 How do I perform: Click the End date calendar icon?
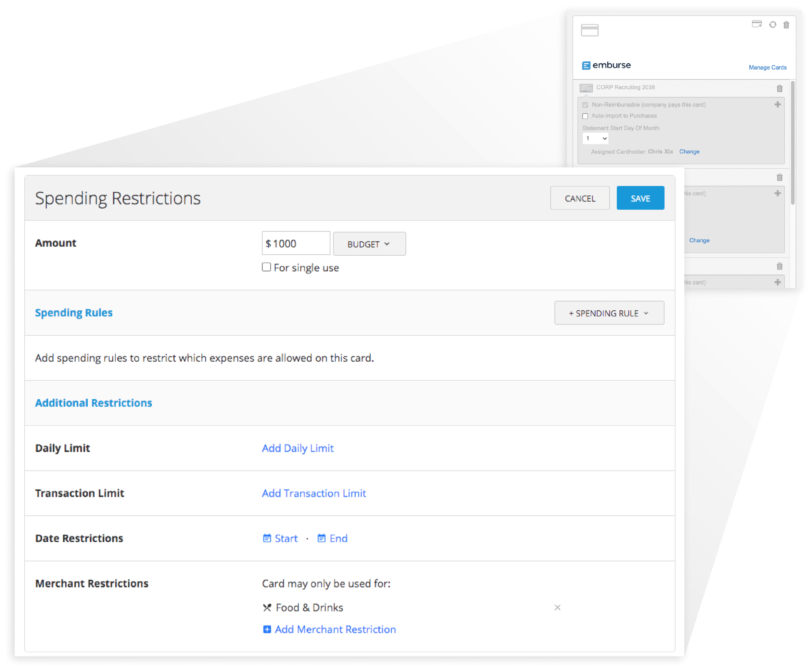[x=321, y=538]
